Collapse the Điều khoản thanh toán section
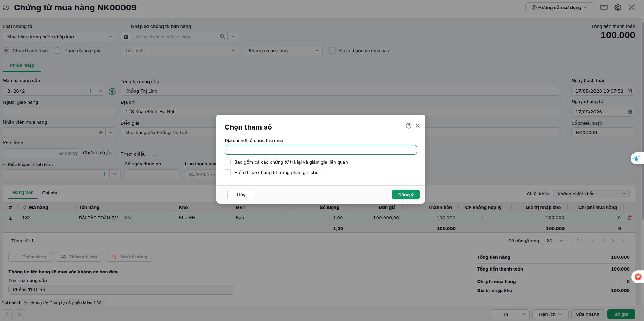This screenshot has height=321, width=644. click(3, 165)
